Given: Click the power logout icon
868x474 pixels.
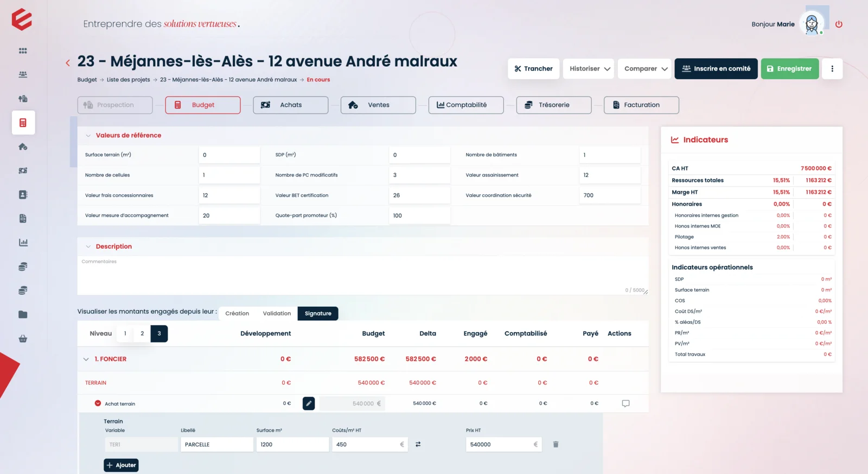Looking at the screenshot, I should click(839, 24).
